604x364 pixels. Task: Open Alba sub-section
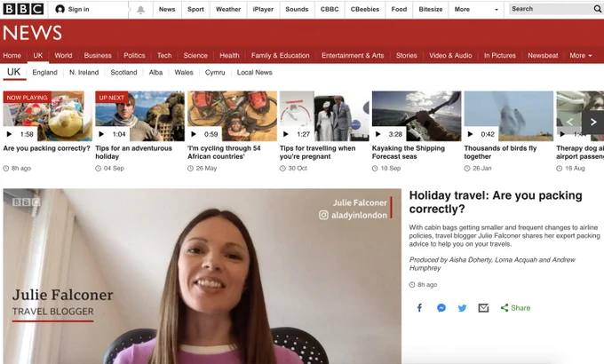(x=155, y=73)
